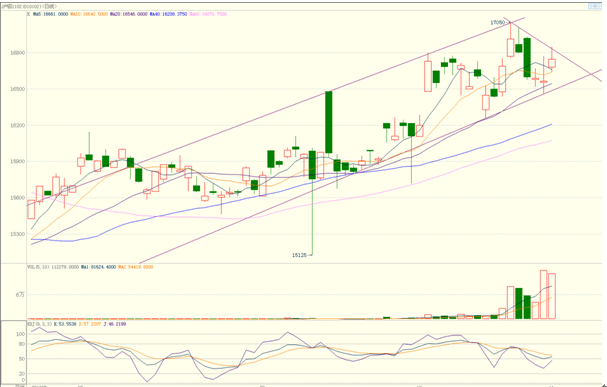Click the KDJ axis 80 label

tap(22, 344)
